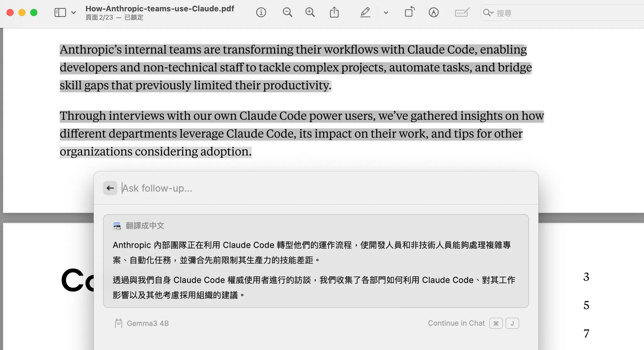Click the document title How-Anthropic-teams-use-Claude.pdf
The height and width of the screenshot is (350, 644).
click(160, 8)
